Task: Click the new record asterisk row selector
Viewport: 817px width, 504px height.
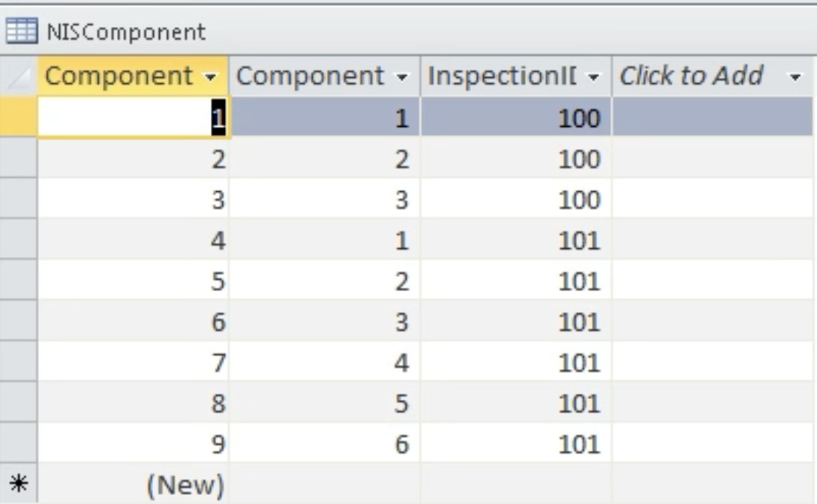Action: coord(19,484)
